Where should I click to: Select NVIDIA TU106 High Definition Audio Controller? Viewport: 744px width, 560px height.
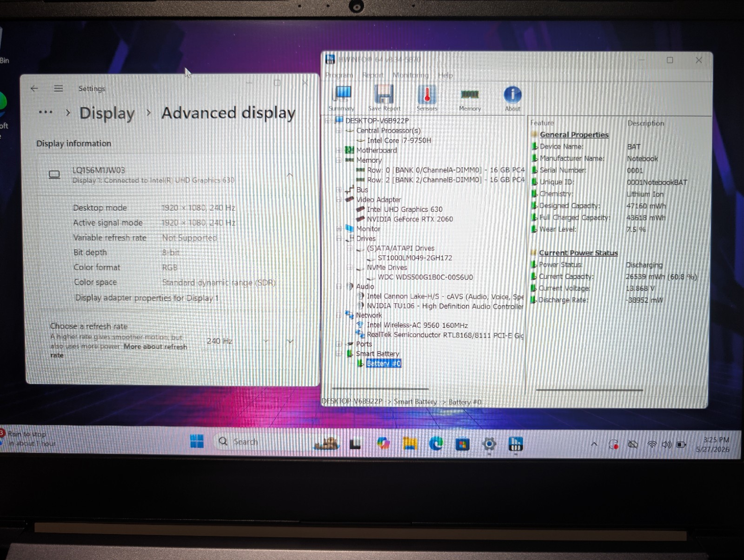(445, 306)
